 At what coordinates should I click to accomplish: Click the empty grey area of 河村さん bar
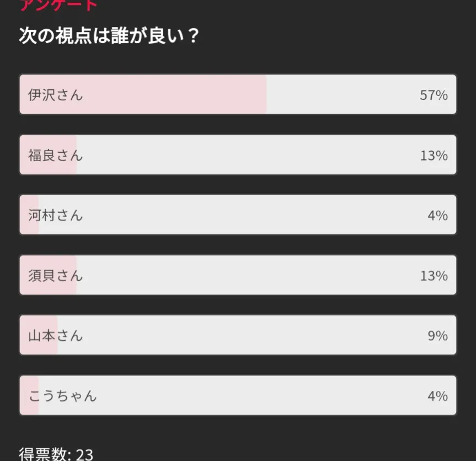pos(248,215)
